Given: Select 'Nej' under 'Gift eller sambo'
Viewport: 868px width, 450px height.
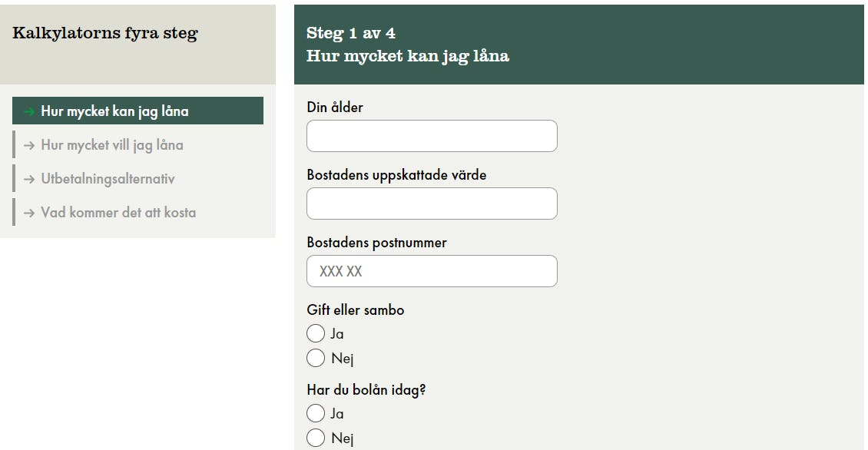Looking at the screenshot, I should (316, 358).
